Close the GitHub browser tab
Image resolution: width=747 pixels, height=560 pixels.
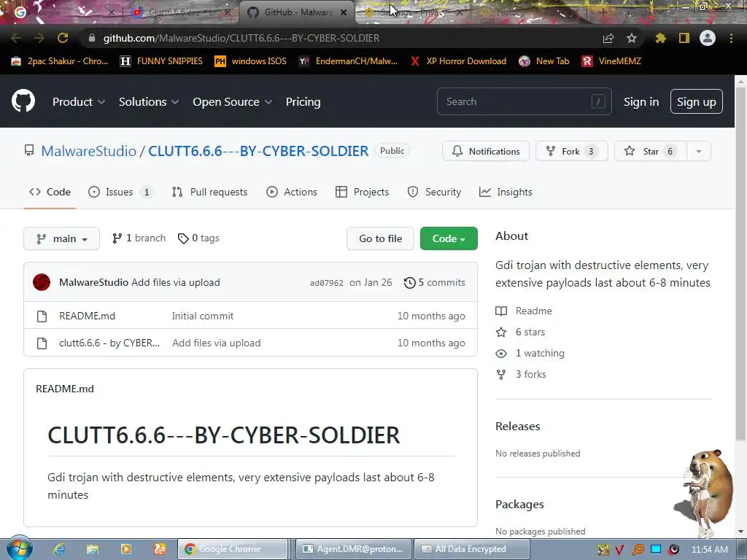coord(344,12)
